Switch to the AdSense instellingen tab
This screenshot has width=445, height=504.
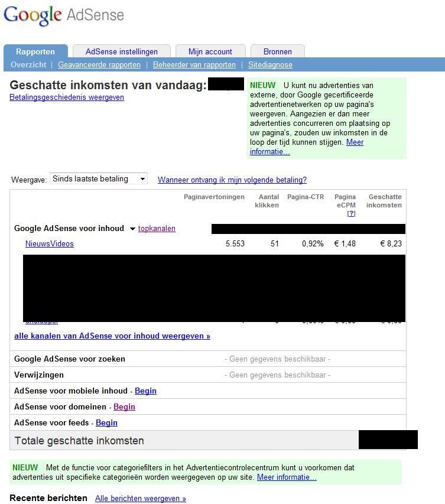(x=122, y=51)
